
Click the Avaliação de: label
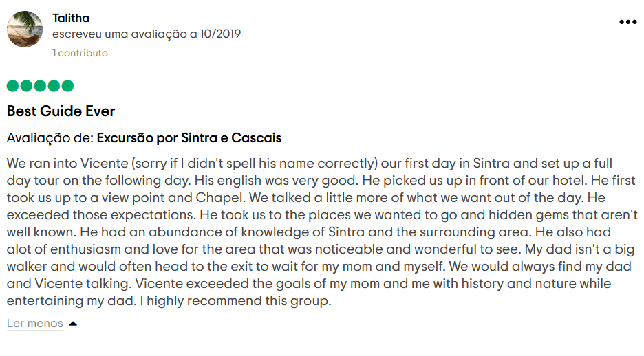point(50,138)
